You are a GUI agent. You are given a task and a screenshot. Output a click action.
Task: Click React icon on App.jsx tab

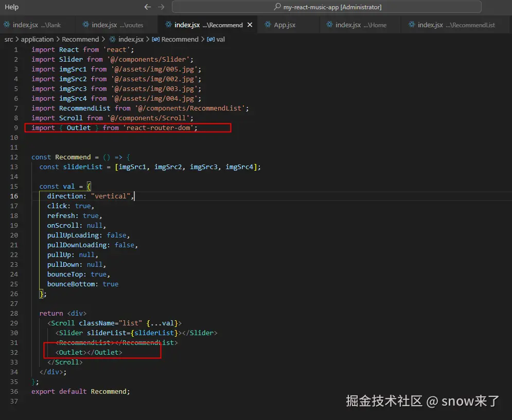point(268,25)
